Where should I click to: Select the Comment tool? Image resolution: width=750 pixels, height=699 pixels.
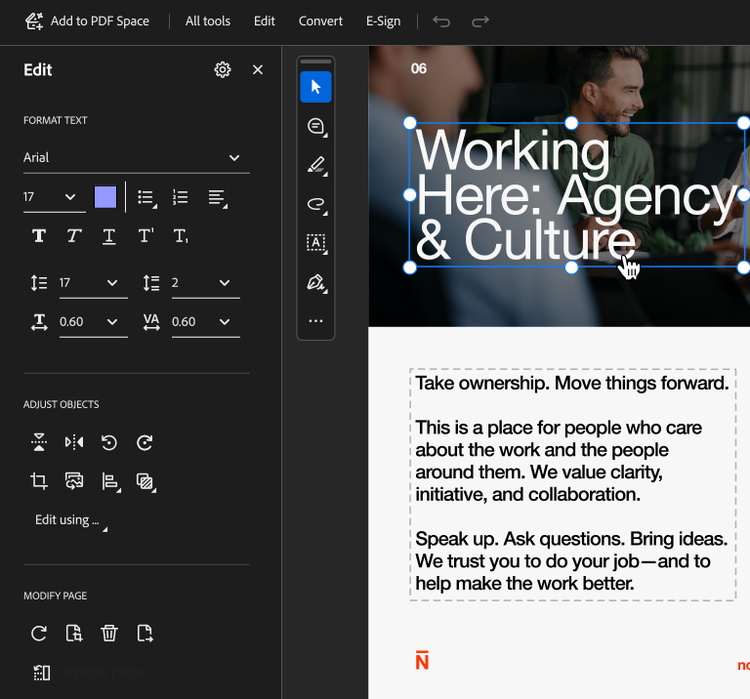(x=316, y=127)
